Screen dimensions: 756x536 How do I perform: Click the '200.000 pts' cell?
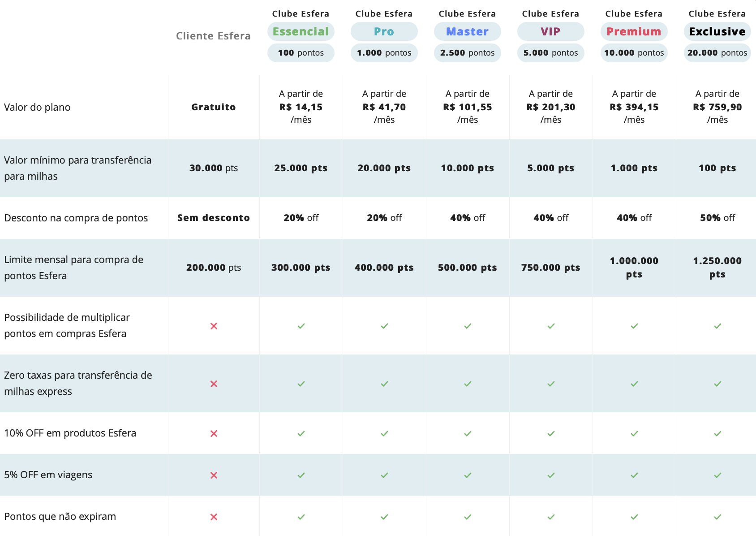tap(214, 268)
